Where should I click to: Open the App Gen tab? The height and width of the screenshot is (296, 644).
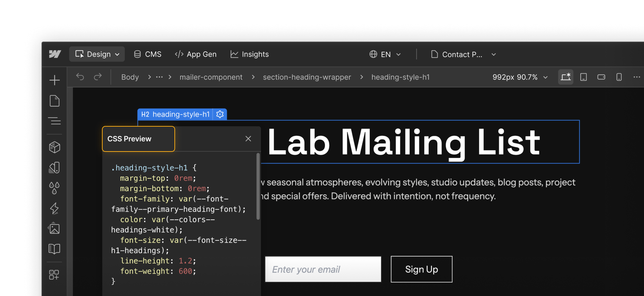(196, 54)
